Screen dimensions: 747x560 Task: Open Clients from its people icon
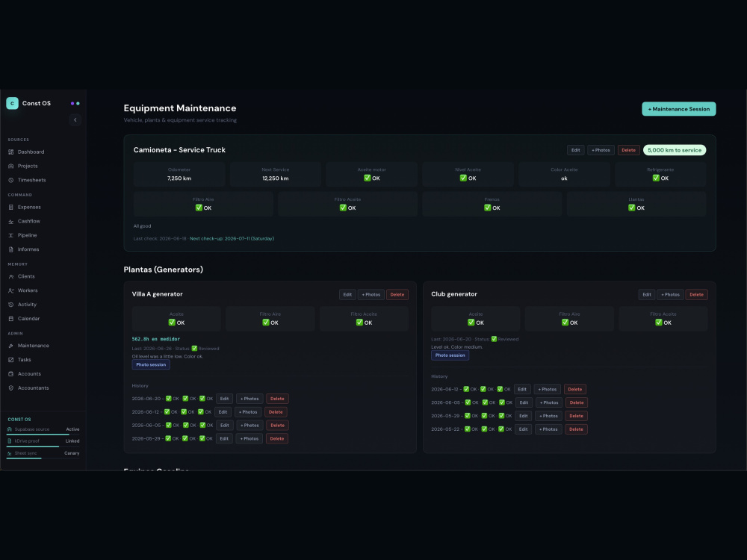[x=11, y=277]
